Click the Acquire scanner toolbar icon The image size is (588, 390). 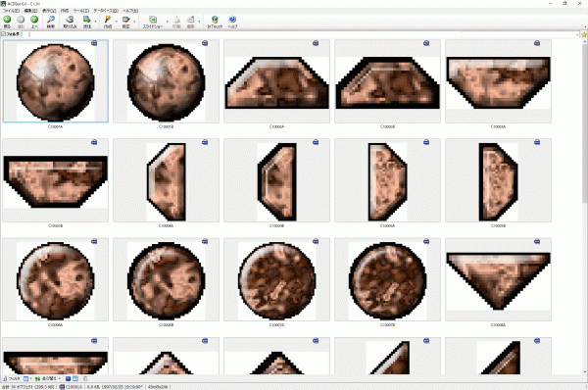pos(70,20)
